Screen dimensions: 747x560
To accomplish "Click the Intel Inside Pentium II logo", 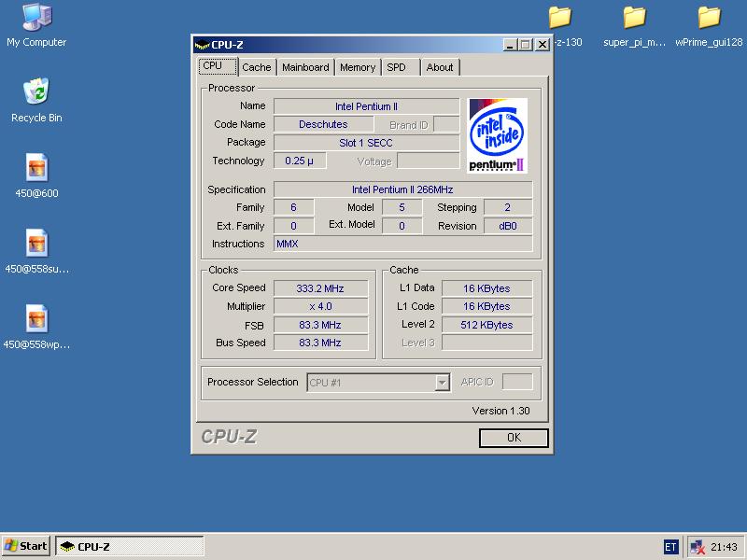I will click(x=498, y=135).
